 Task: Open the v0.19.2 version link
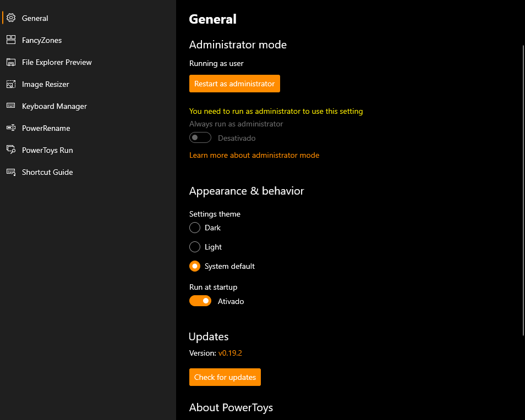[x=230, y=353]
